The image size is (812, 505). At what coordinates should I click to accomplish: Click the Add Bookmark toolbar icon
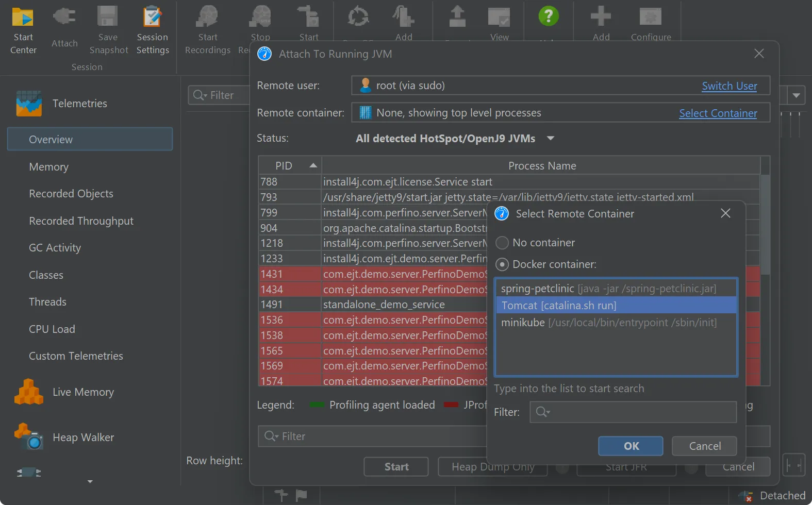(404, 16)
